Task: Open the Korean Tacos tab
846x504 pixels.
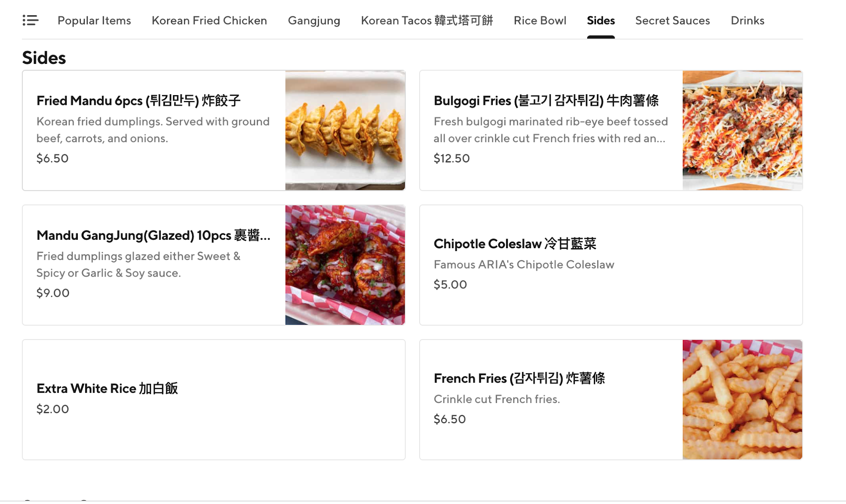Action: 427,20
